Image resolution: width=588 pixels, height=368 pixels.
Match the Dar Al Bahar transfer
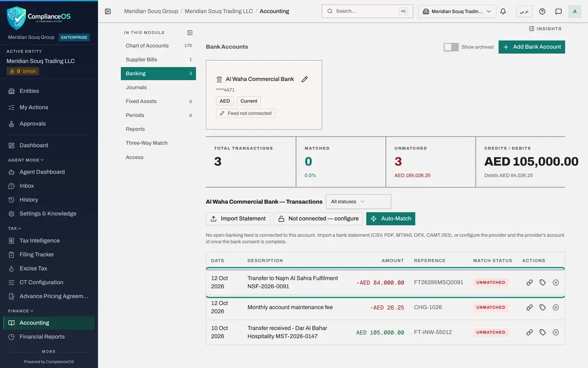(530, 332)
